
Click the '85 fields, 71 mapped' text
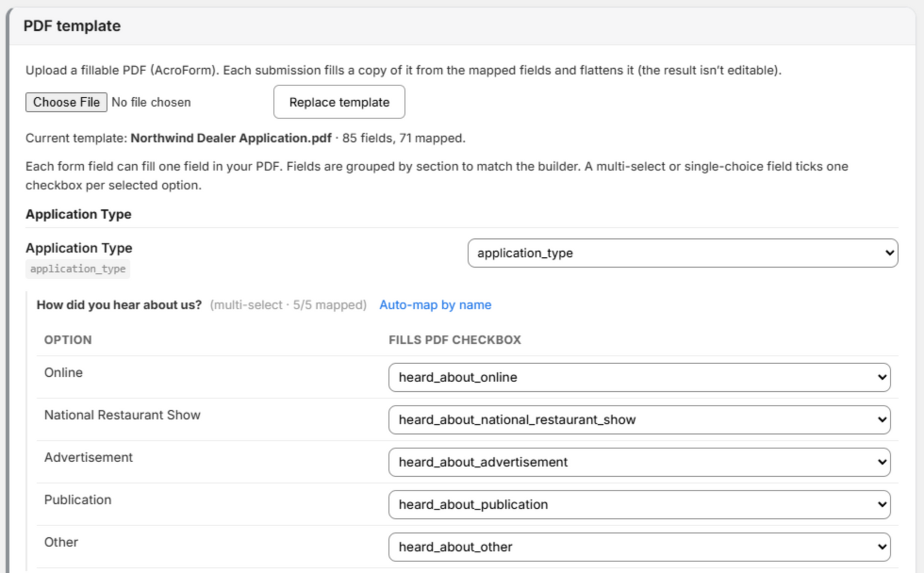coord(404,138)
